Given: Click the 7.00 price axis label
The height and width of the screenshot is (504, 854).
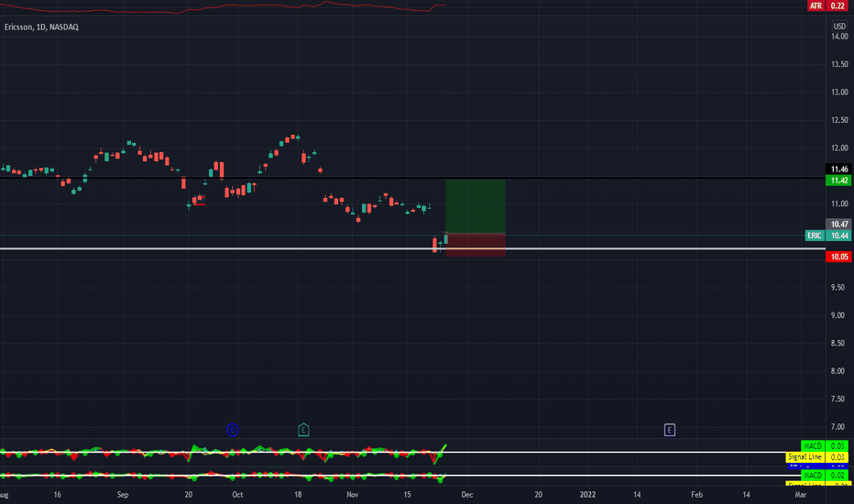Looking at the screenshot, I should click(838, 427).
